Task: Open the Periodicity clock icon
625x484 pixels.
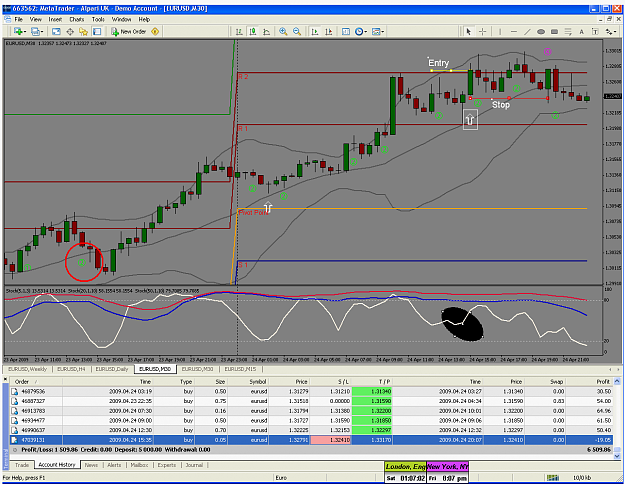Action: (359, 31)
